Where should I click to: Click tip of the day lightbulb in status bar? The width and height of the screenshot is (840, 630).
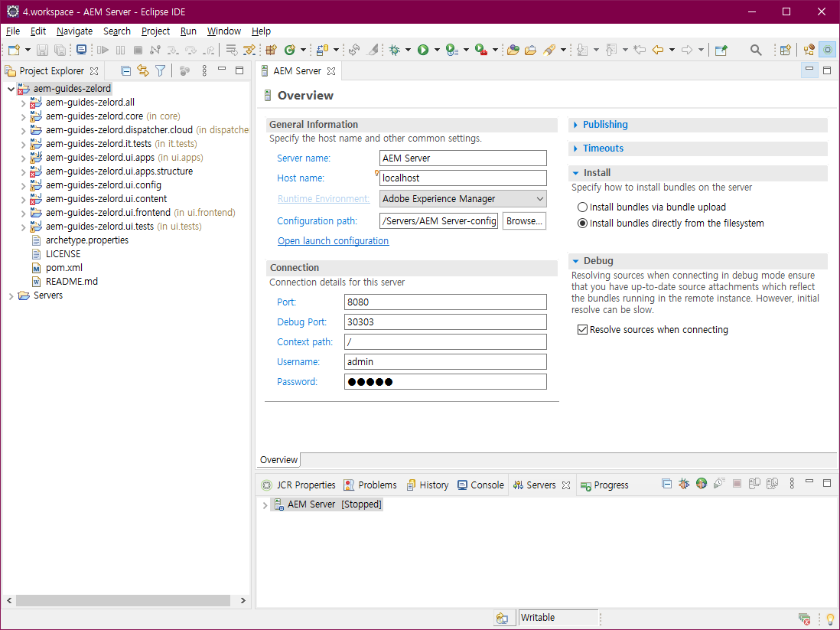(x=830, y=619)
